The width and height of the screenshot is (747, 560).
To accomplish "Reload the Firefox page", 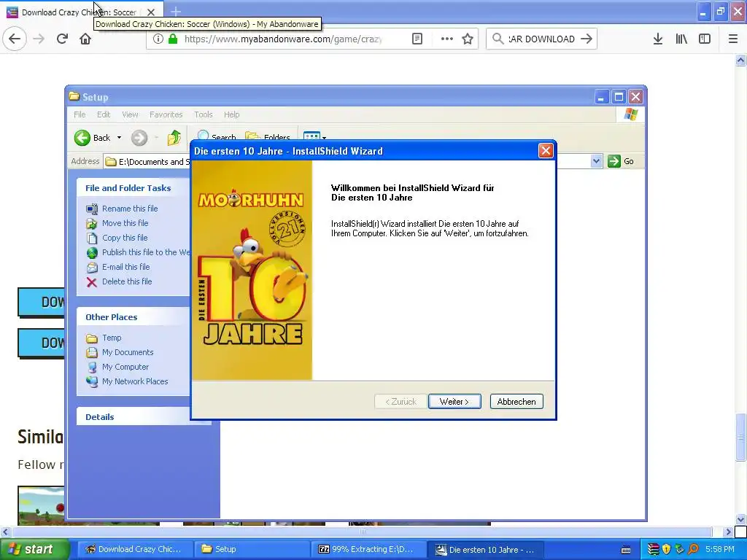I will tap(62, 39).
